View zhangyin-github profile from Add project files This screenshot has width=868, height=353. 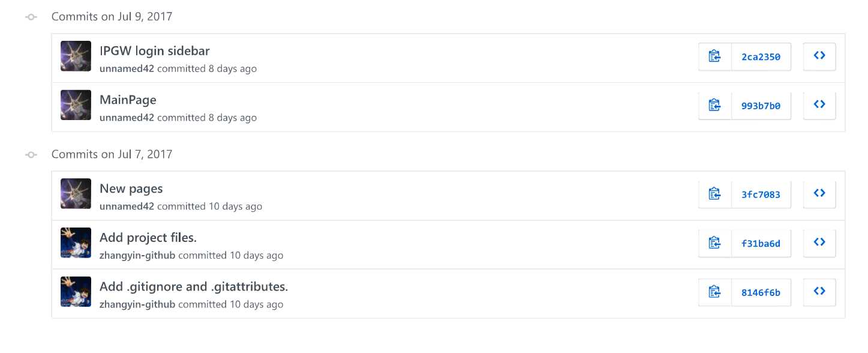coord(137,255)
